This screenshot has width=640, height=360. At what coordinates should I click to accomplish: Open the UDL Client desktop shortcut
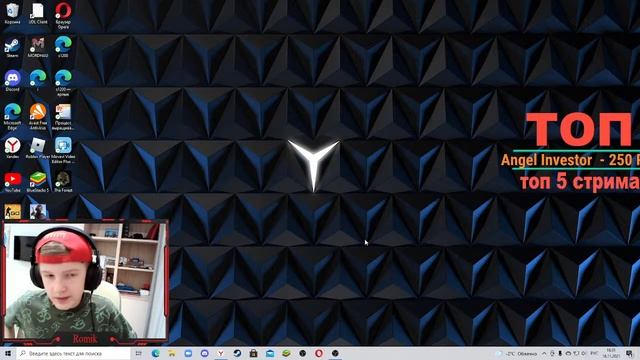[x=38, y=13]
